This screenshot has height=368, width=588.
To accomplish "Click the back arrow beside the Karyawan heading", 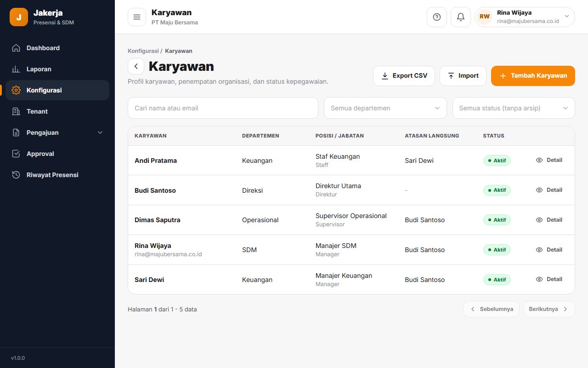I will (x=136, y=66).
